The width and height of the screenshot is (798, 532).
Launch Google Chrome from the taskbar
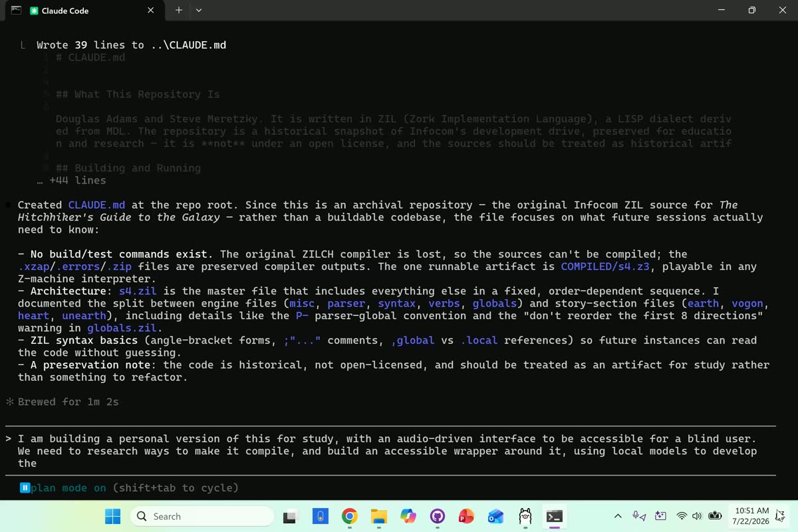350,516
